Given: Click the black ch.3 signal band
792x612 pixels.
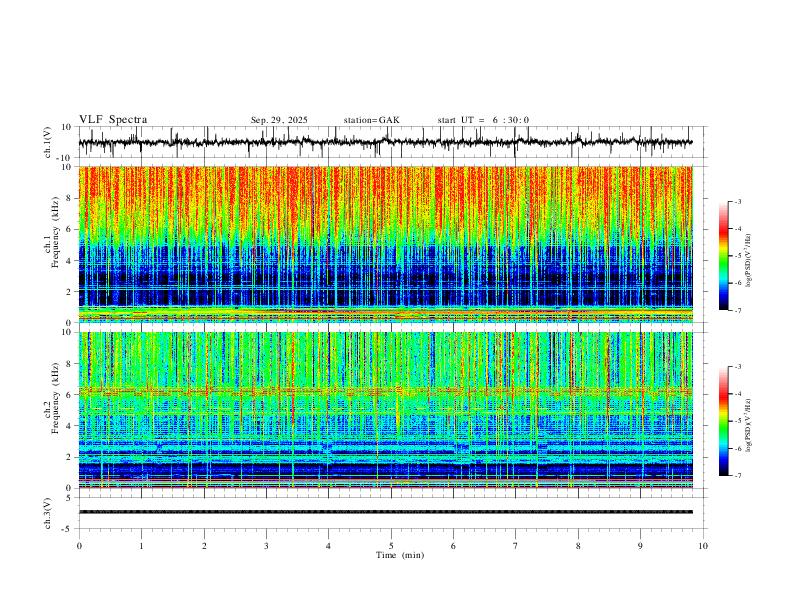Looking at the screenshot, I should [x=385, y=512].
